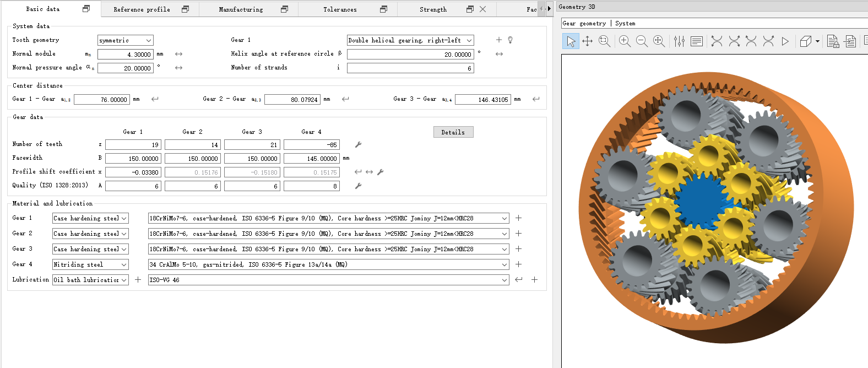Activate the pan move tool
The image size is (868, 368).
pos(588,41)
